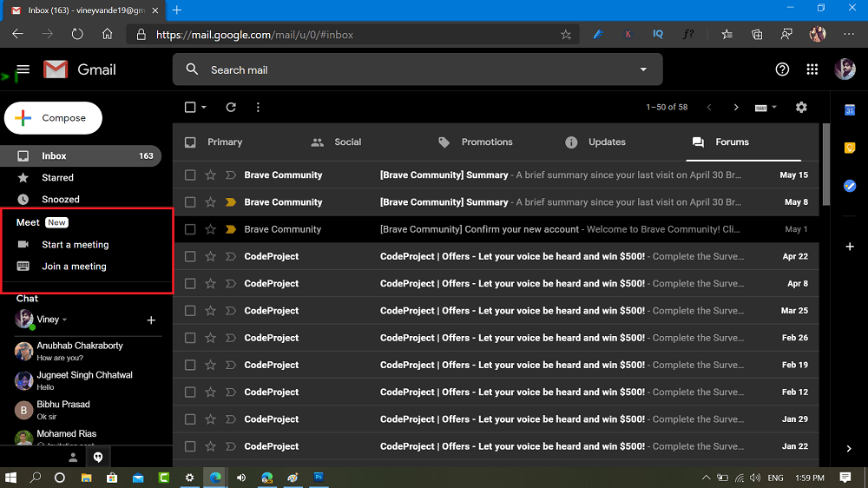Check the Feb 19 CodeProject email
Image resolution: width=868 pixels, height=488 pixels.
click(x=190, y=365)
